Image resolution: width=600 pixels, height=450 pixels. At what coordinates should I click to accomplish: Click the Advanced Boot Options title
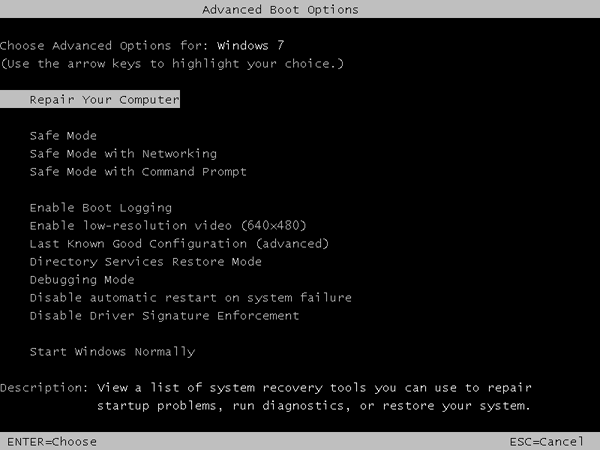pos(280,10)
